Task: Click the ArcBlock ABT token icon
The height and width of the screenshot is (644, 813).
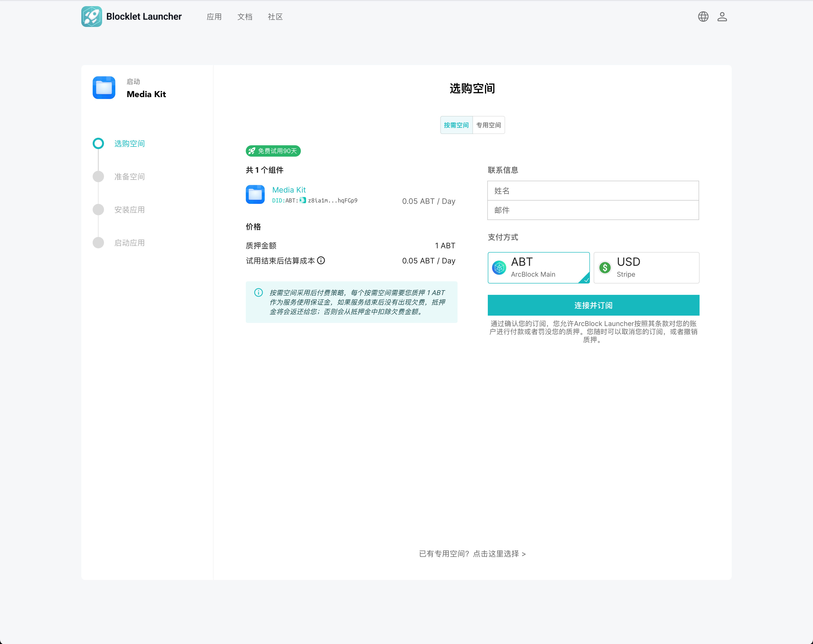Action: 499,268
